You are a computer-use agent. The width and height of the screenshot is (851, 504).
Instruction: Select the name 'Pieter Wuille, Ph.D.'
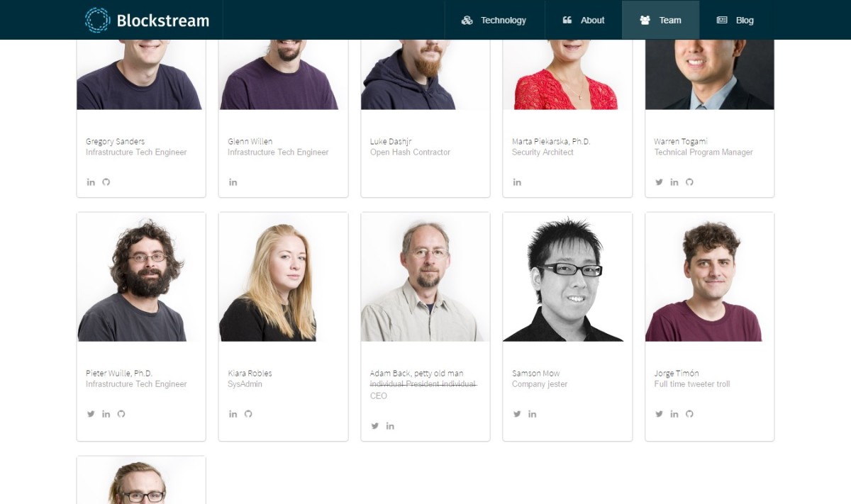119,373
